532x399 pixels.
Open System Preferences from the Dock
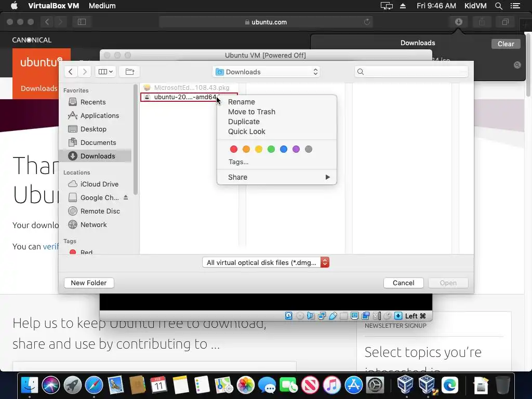tap(375, 385)
